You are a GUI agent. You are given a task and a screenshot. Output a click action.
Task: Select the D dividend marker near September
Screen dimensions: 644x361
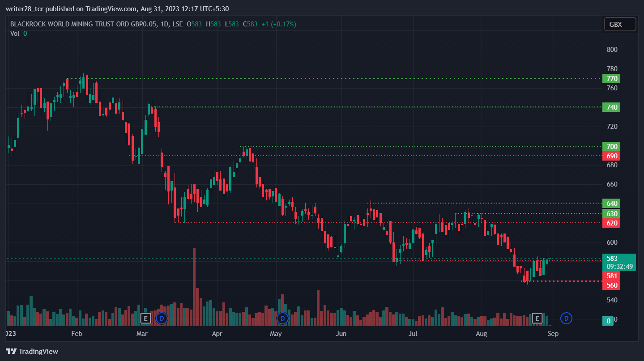click(x=566, y=319)
